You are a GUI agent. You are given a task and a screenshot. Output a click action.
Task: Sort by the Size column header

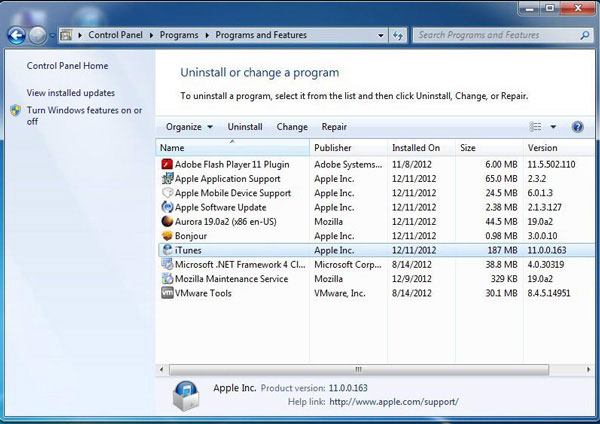(489, 148)
